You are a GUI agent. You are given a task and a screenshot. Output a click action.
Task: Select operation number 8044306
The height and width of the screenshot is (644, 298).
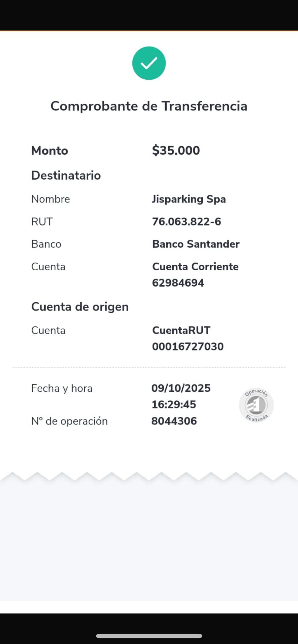pyautogui.click(x=174, y=421)
